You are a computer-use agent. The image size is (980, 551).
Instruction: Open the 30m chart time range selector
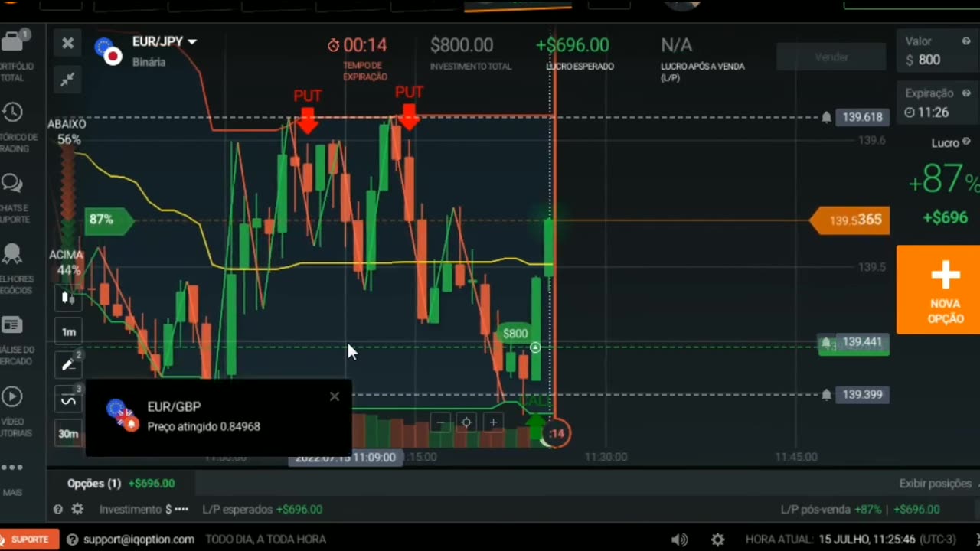(68, 434)
